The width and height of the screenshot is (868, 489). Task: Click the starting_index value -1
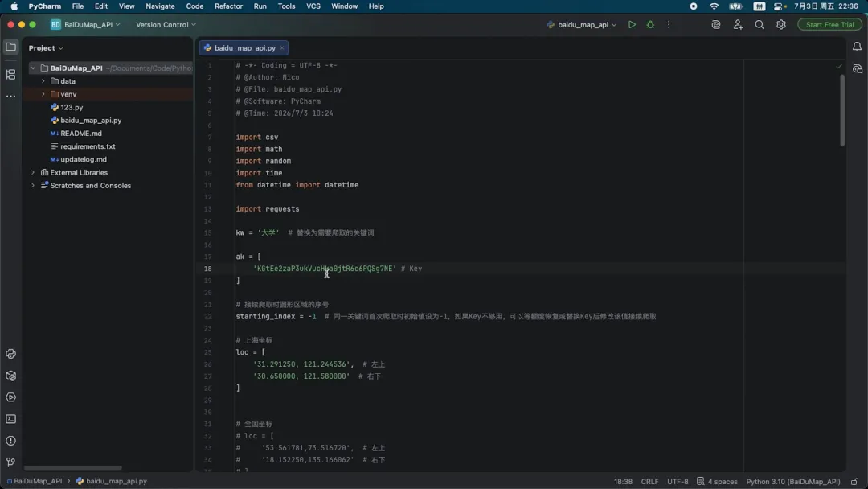tap(312, 317)
